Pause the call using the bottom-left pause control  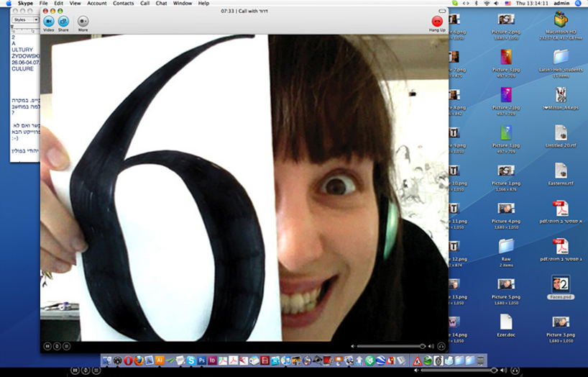(x=47, y=346)
